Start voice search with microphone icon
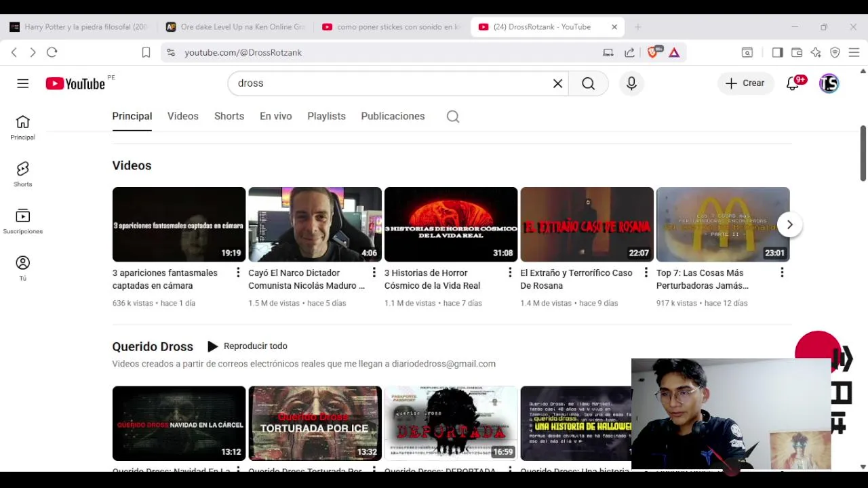This screenshot has height=488, width=868. pos(631,83)
